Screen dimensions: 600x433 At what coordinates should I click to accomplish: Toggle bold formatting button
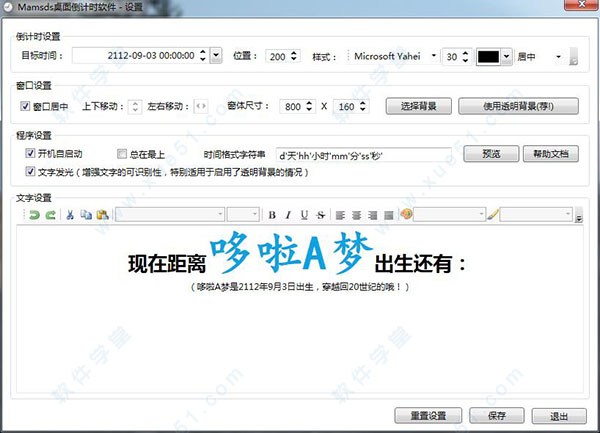pyautogui.click(x=272, y=215)
